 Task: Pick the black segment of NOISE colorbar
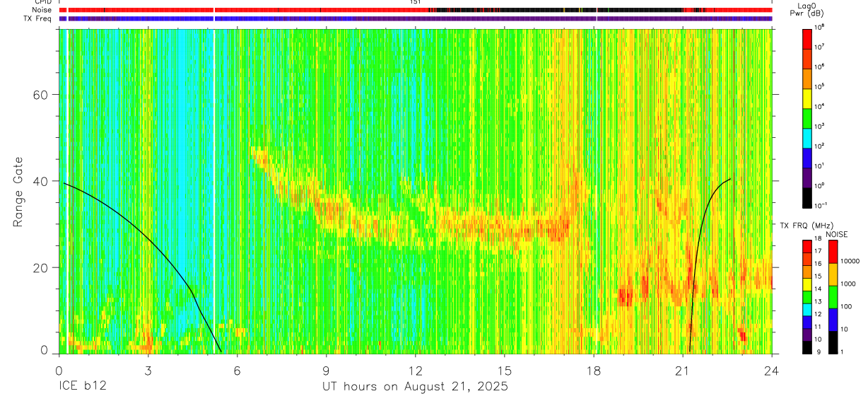(x=833, y=342)
